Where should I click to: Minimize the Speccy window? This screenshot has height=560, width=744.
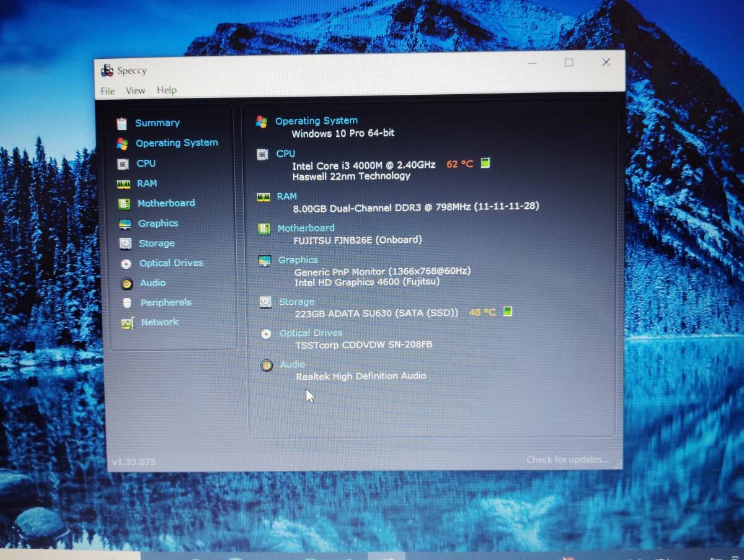[532, 63]
